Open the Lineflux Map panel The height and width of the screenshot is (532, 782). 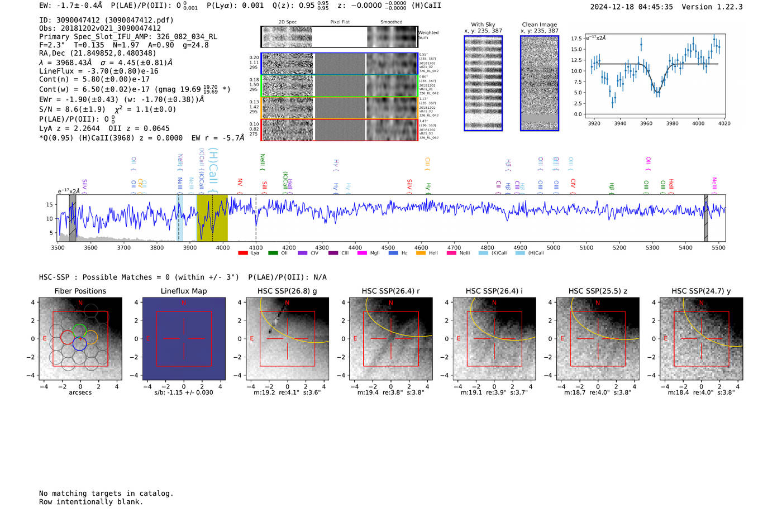(184, 339)
